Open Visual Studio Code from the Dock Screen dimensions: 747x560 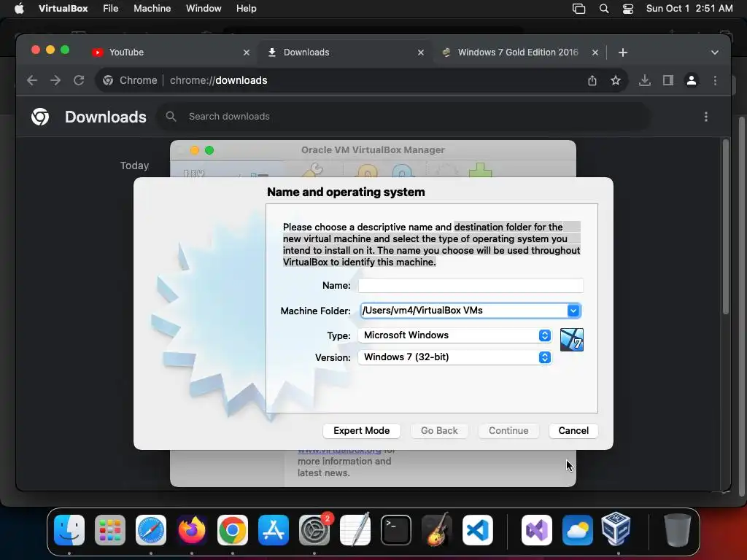(478, 530)
